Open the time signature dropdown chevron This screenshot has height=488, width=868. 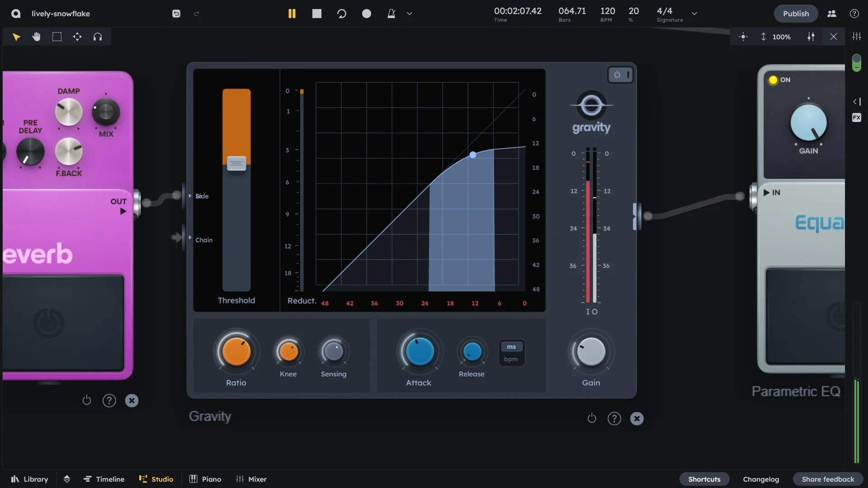pyautogui.click(x=694, y=14)
